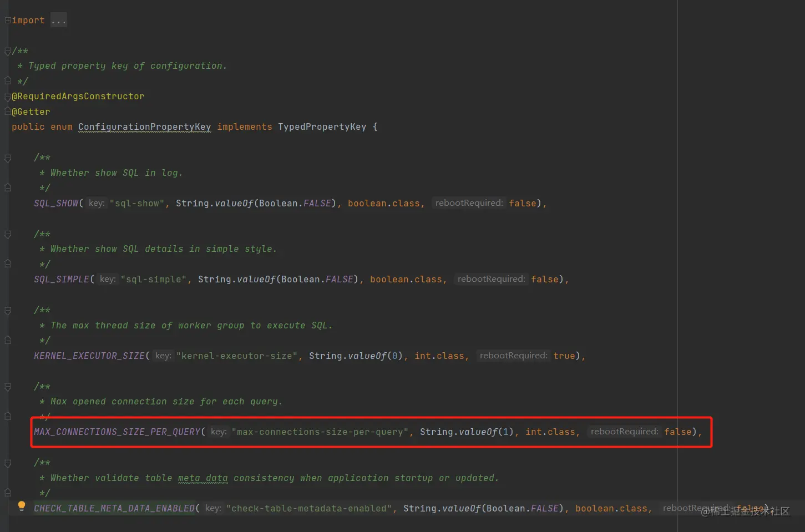Click the MAX_CONNECTIONS_SIZE_PER_QUERY enum constant
Screen dimensions: 805x532
pos(117,432)
